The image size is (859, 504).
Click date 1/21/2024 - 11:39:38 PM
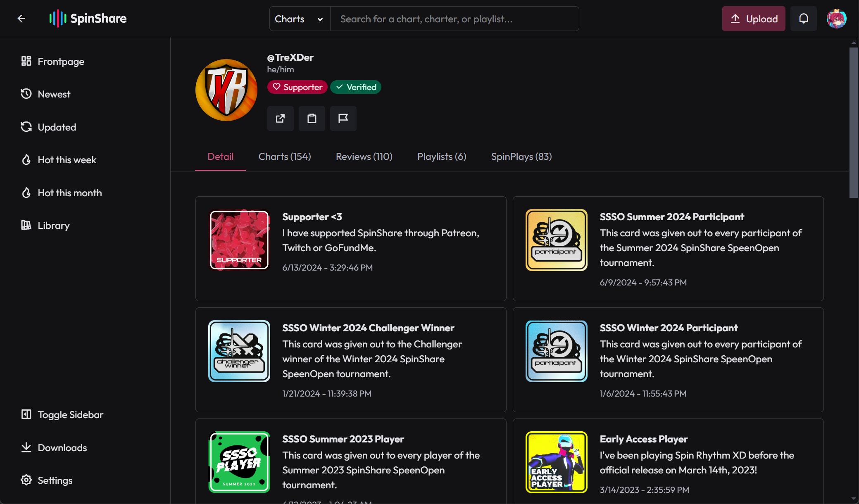click(327, 394)
